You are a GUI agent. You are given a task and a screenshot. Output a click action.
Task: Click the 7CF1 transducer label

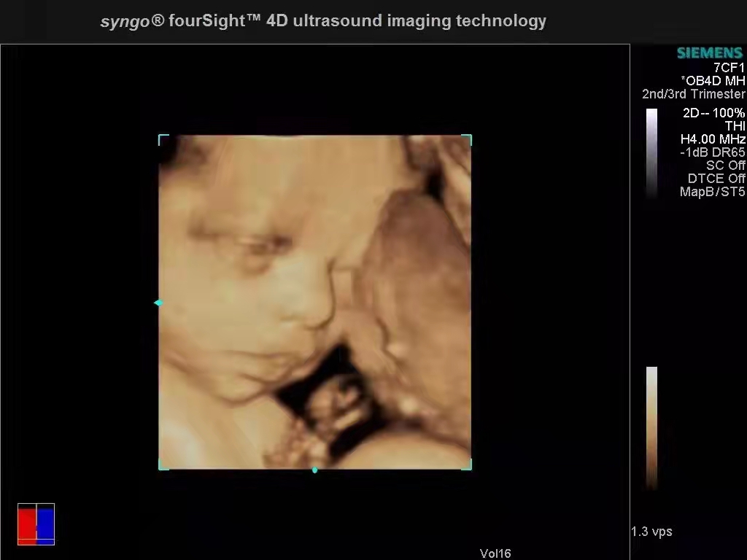pyautogui.click(x=729, y=68)
